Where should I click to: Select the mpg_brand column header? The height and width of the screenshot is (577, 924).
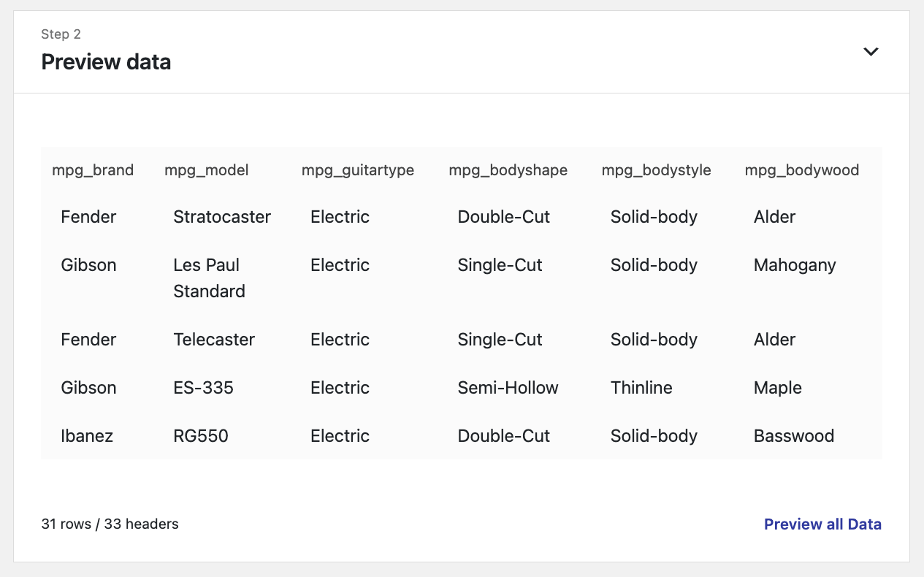[x=93, y=170]
